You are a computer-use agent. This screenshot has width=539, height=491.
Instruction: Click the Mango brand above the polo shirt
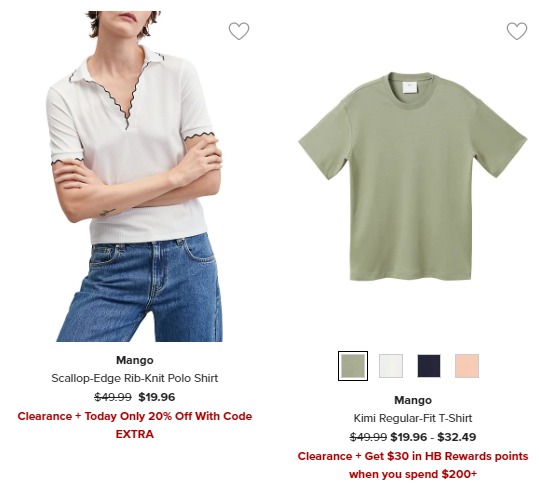pyautogui.click(x=135, y=360)
